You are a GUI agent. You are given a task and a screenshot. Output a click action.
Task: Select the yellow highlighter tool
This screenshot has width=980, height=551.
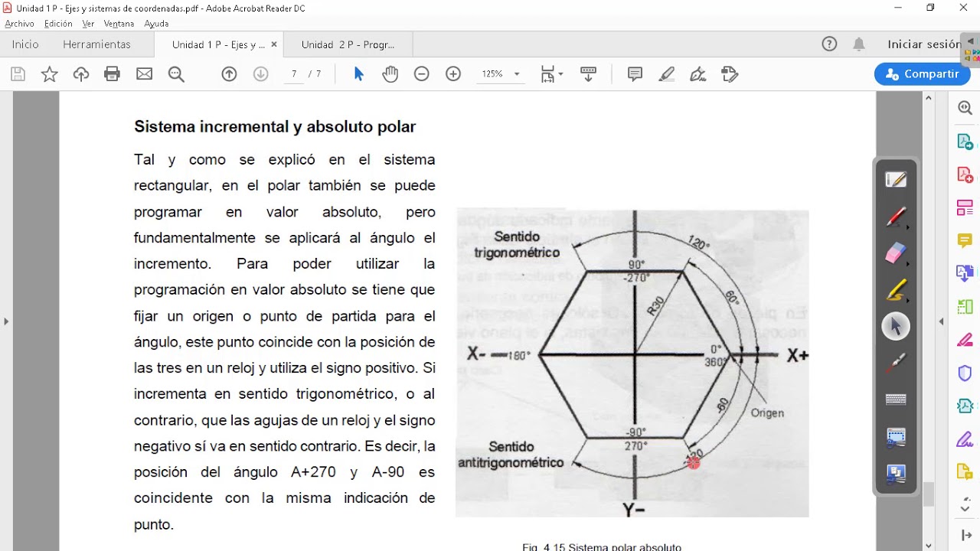tap(896, 291)
